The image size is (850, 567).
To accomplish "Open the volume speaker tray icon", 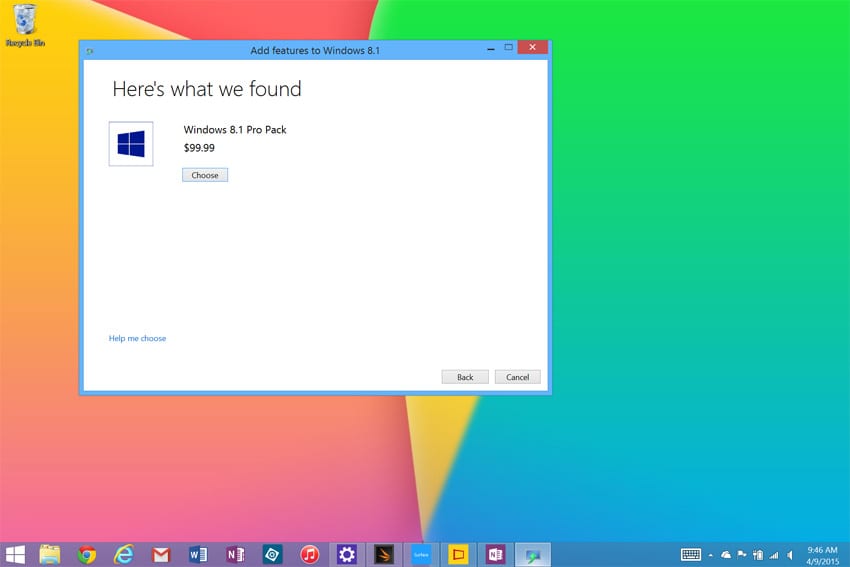I will tap(790, 555).
